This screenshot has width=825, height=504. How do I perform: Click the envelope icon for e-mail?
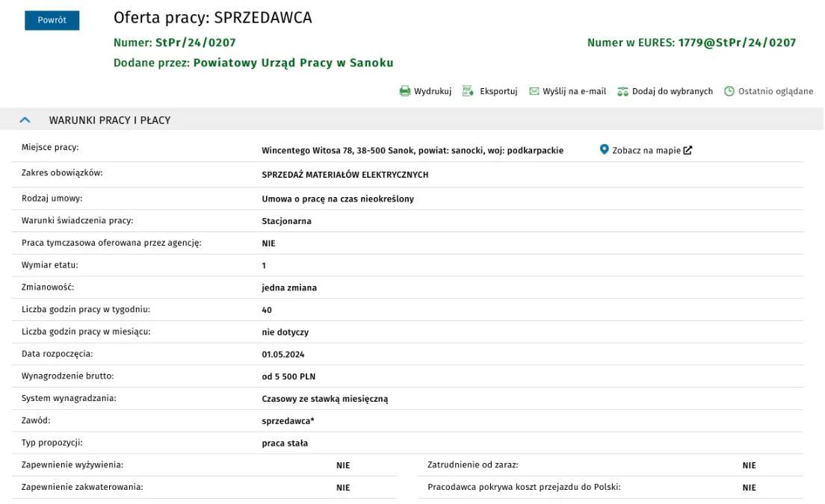click(534, 91)
